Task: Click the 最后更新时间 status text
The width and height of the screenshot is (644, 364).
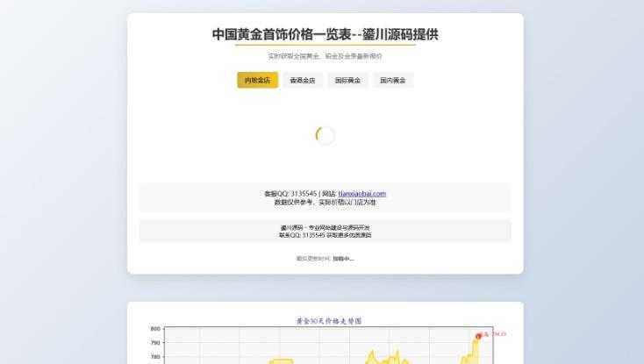Action: (x=325, y=259)
